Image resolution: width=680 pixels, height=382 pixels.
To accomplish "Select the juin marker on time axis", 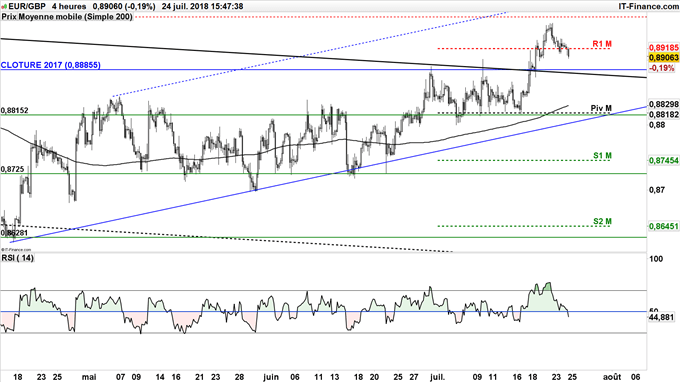I will pos(271,377).
